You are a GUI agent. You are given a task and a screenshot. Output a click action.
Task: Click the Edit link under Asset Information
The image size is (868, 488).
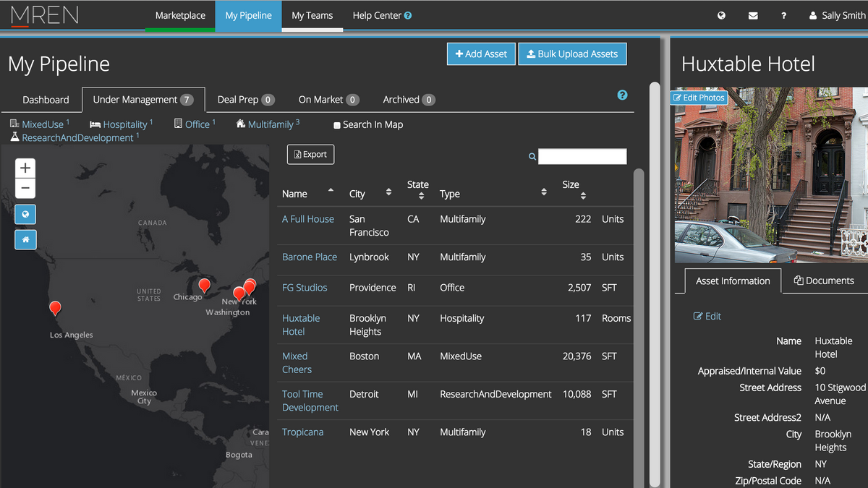(x=707, y=316)
